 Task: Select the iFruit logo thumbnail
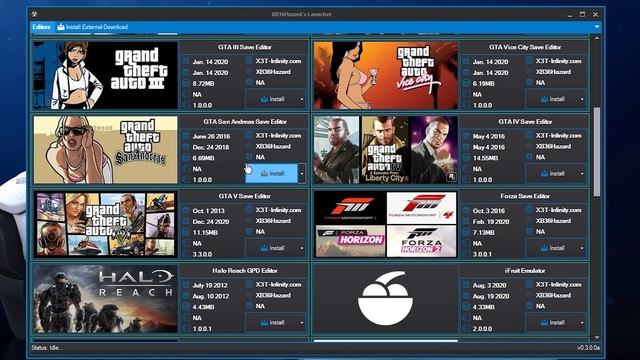[386, 298]
